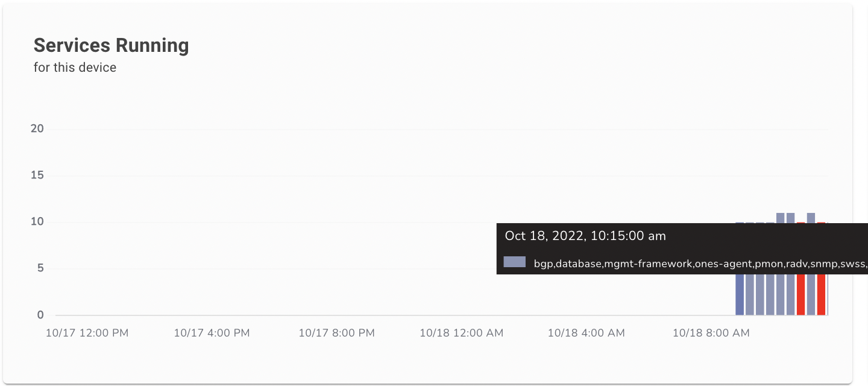Click the "for this device" subtitle
Viewport: 868px width, 386px height.
(75, 68)
